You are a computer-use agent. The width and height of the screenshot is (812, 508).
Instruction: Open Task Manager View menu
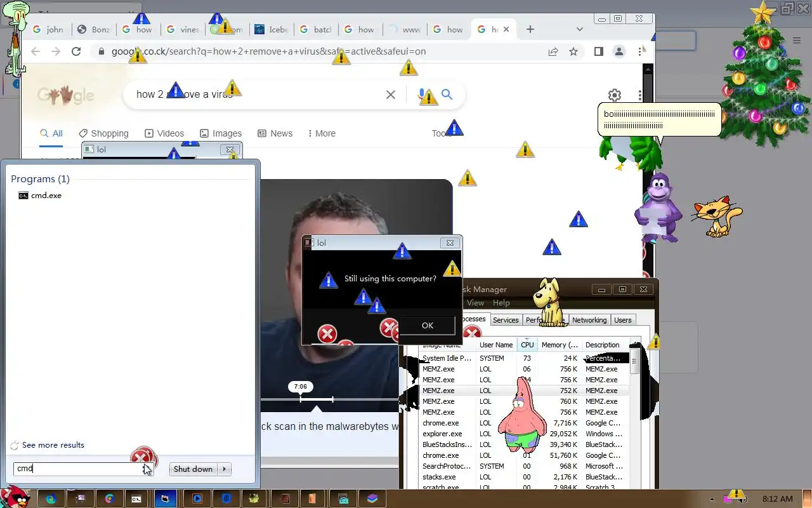click(x=475, y=303)
